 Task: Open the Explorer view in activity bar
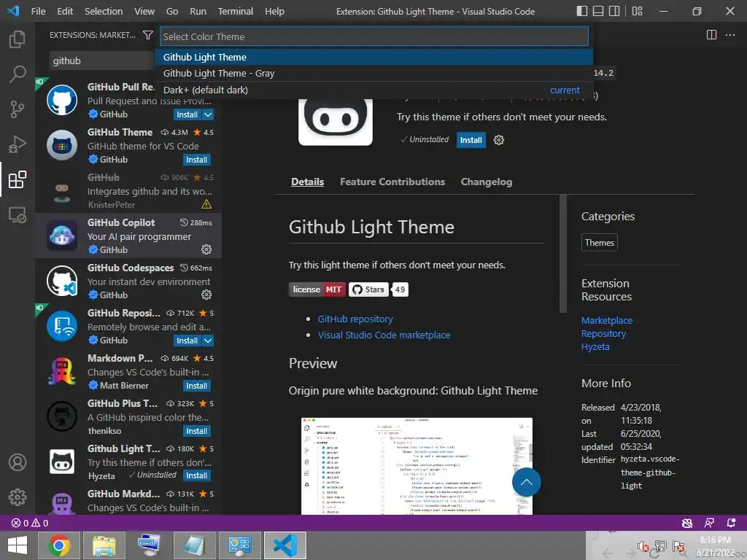pos(18,39)
